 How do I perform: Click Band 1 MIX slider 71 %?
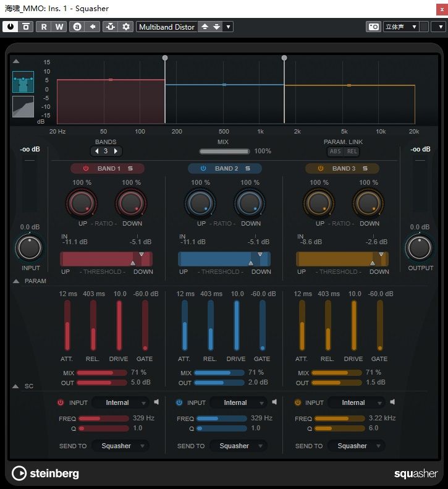click(x=101, y=373)
